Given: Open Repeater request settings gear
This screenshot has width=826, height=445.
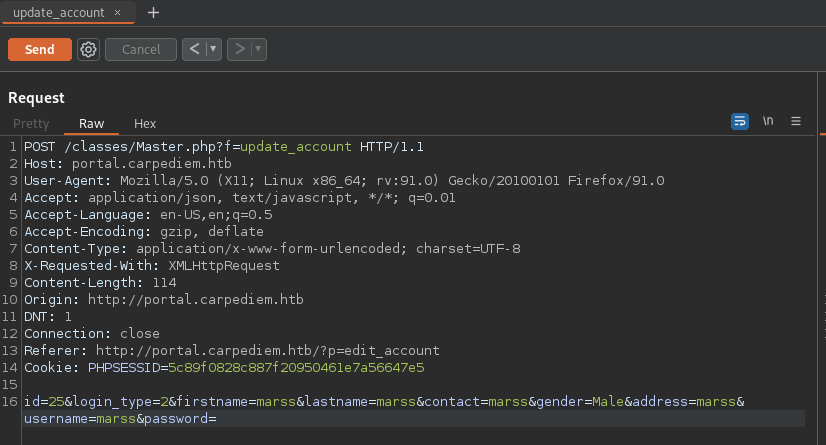Looking at the screenshot, I should pos(88,49).
